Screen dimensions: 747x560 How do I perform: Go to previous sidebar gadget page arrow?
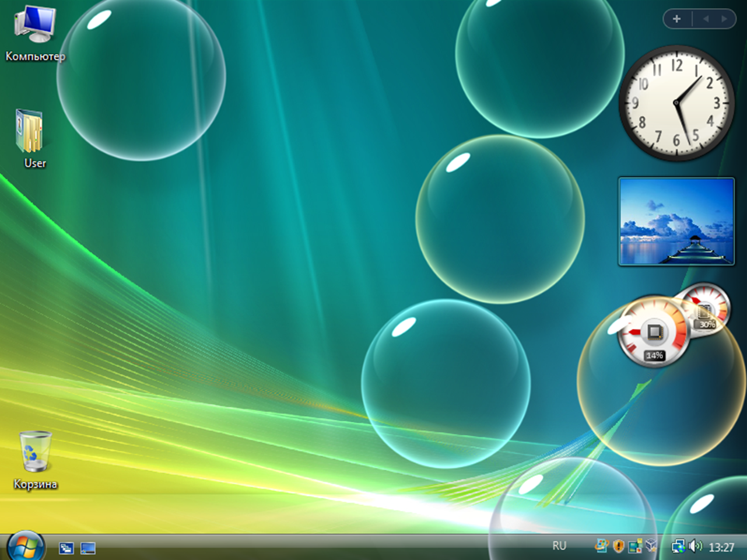(706, 19)
